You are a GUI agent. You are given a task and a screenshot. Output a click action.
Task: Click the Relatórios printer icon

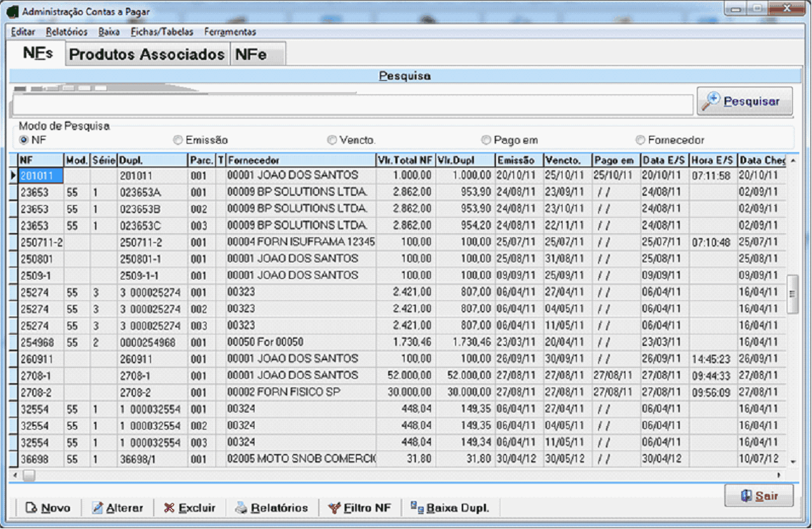242,508
